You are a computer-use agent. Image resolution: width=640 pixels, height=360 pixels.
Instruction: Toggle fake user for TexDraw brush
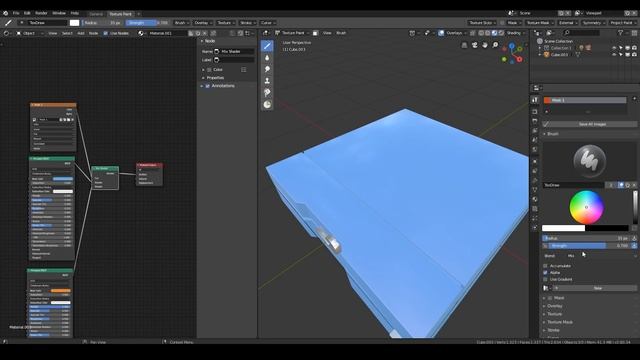[621, 185]
